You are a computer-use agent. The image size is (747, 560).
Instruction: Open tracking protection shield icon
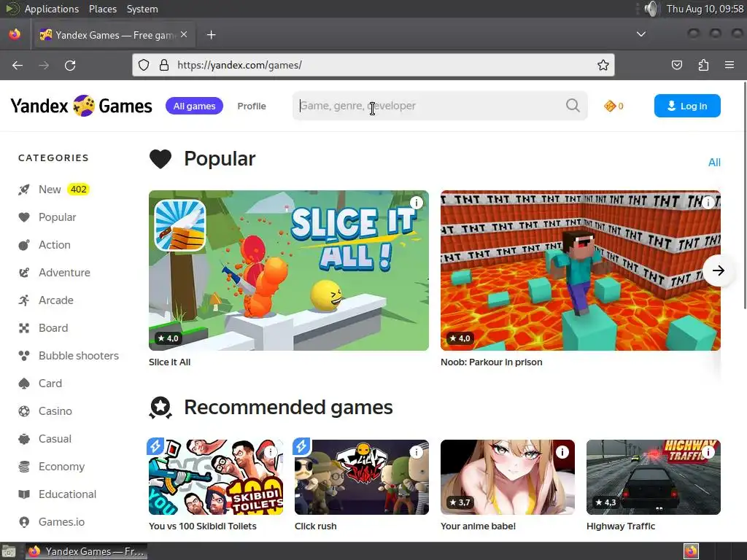(144, 65)
